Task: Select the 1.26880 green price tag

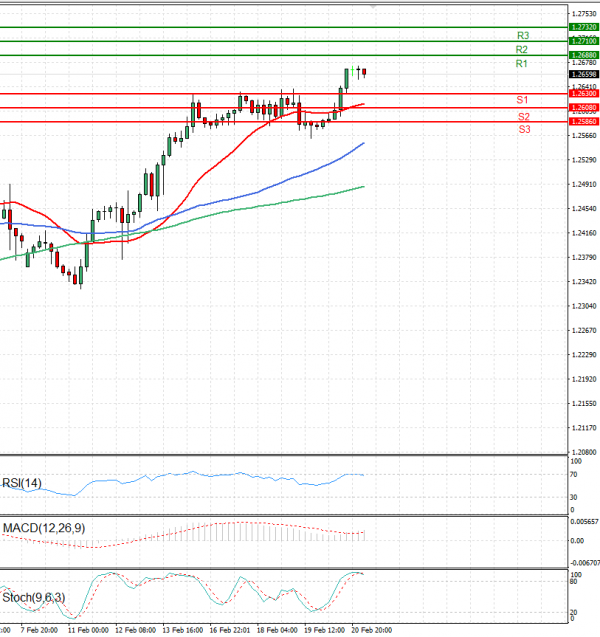Action: pos(584,55)
